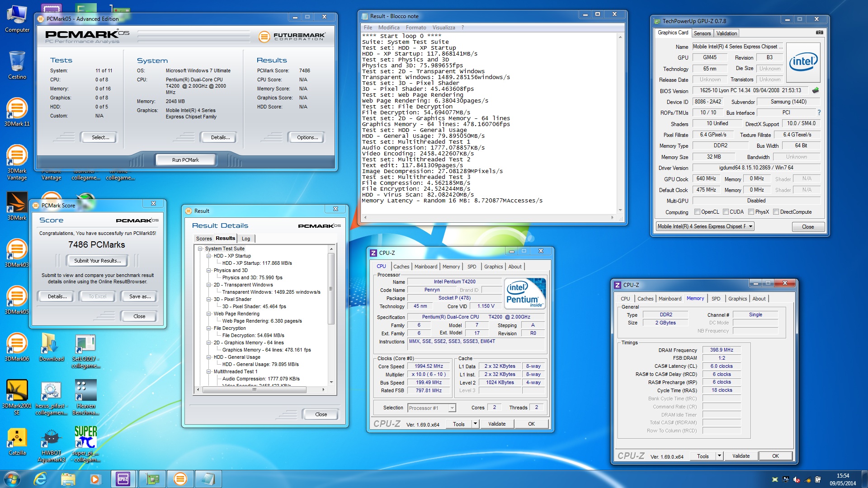868x488 pixels.
Task: Open Internet Explorer from the taskbar
Action: 40,479
